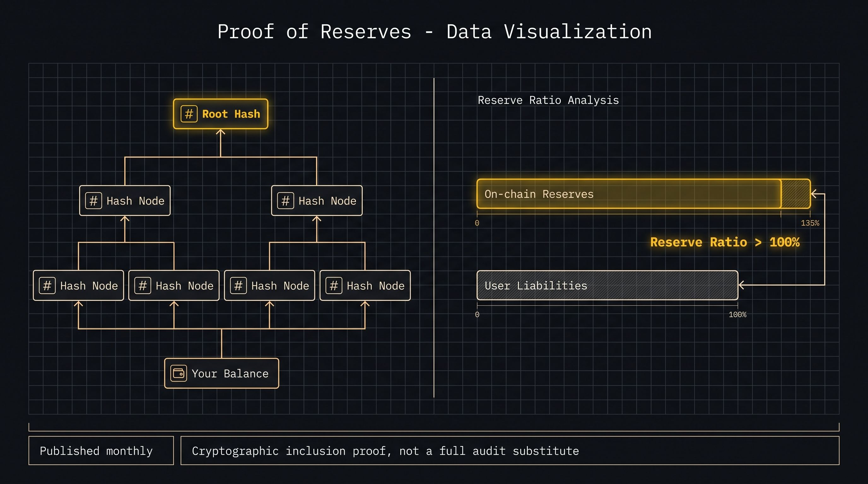The width and height of the screenshot is (868, 484).
Task: Click the On-chain Reserves bar label
Action: click(539, 194)
